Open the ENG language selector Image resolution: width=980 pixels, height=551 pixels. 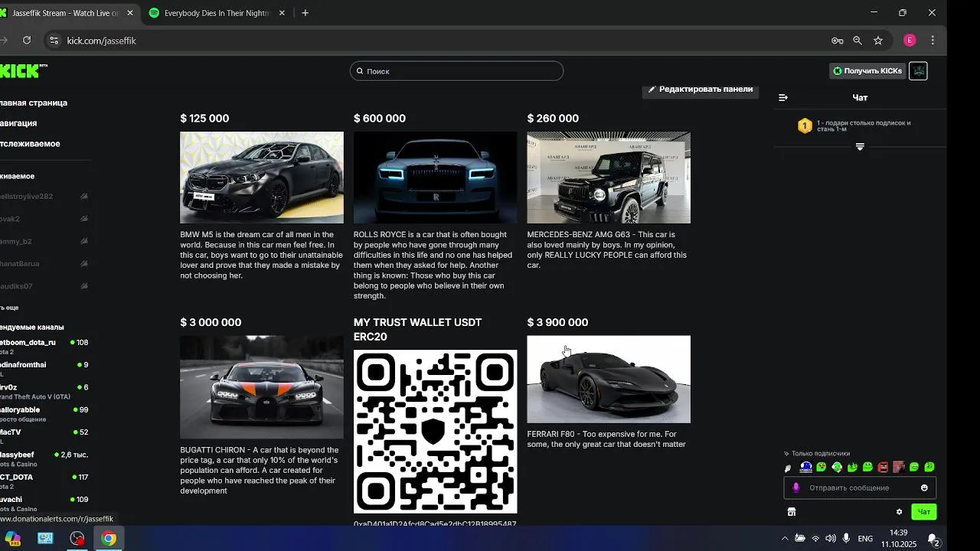[x=865, y=539]
